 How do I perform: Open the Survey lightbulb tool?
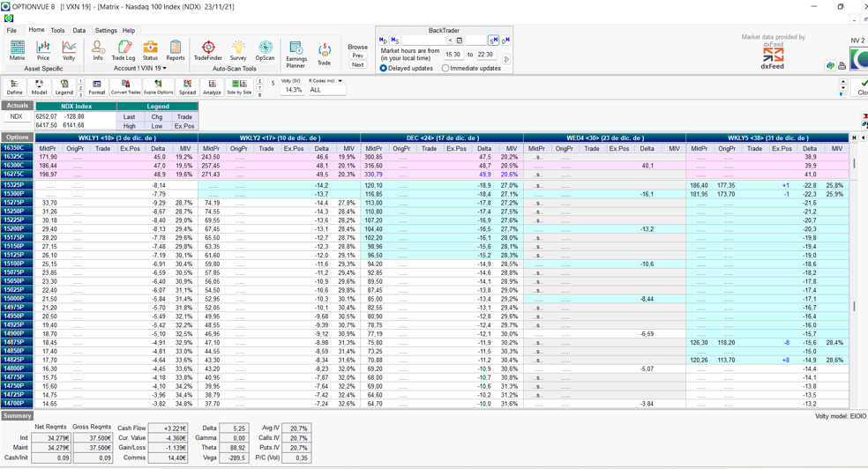click(238, 50)
